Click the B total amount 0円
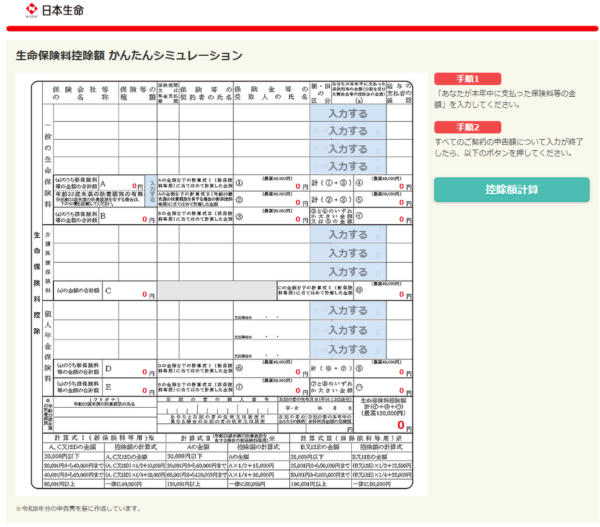The image size is (600, 527). point(148,219)
